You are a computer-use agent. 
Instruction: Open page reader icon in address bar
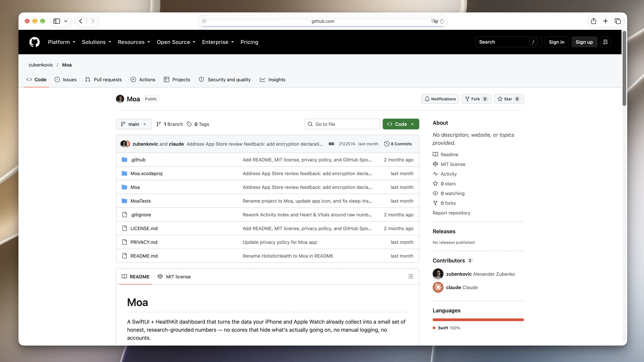[204, 21]
